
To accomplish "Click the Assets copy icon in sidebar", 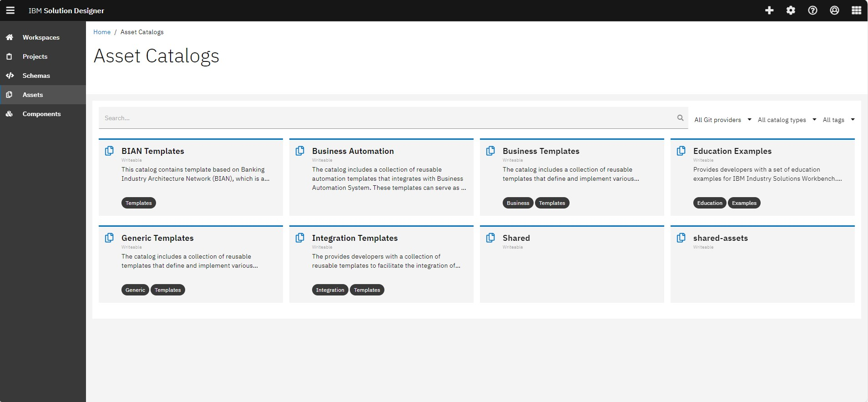I will 9,95.
